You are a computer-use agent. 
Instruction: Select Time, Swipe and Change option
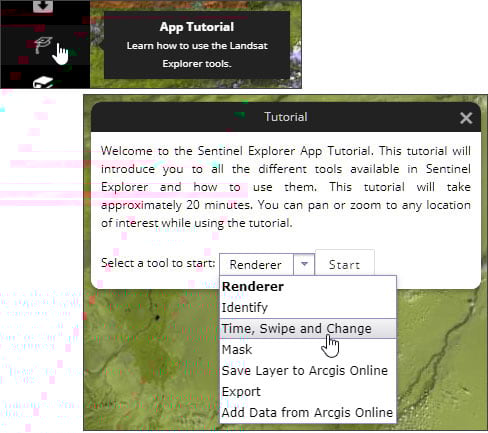coord(307,328)
